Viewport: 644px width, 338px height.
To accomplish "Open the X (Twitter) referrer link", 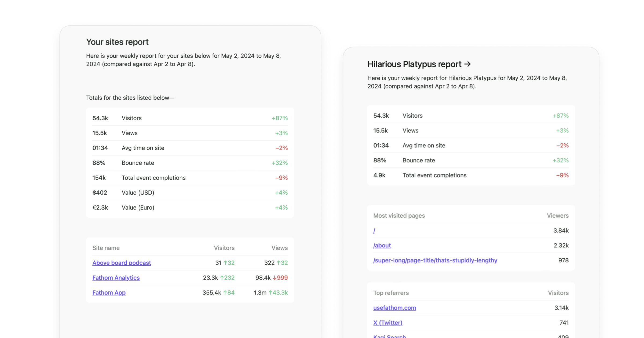I will point(387,322).
